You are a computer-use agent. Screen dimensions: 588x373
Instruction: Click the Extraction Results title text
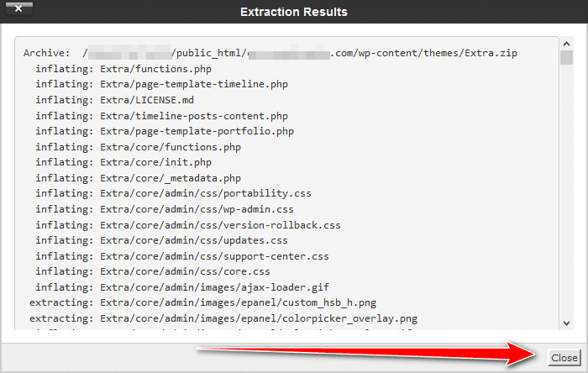tap(294, 12)
